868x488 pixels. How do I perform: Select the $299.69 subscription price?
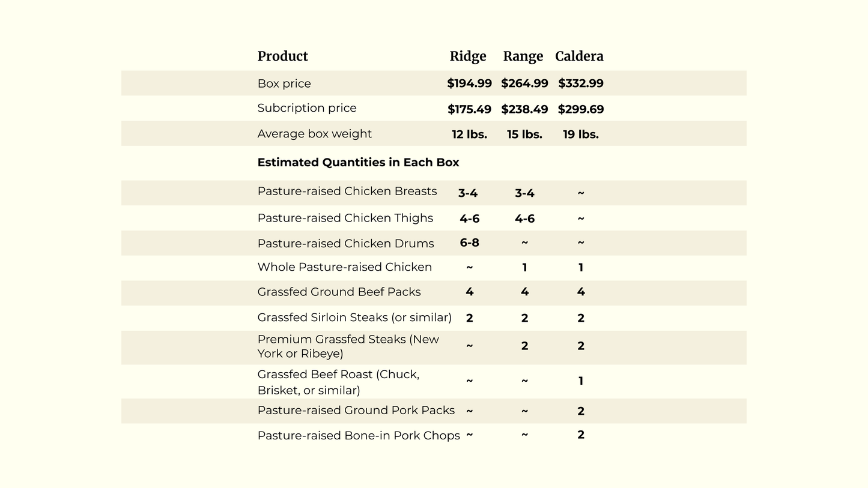click(x=580, y=109)
